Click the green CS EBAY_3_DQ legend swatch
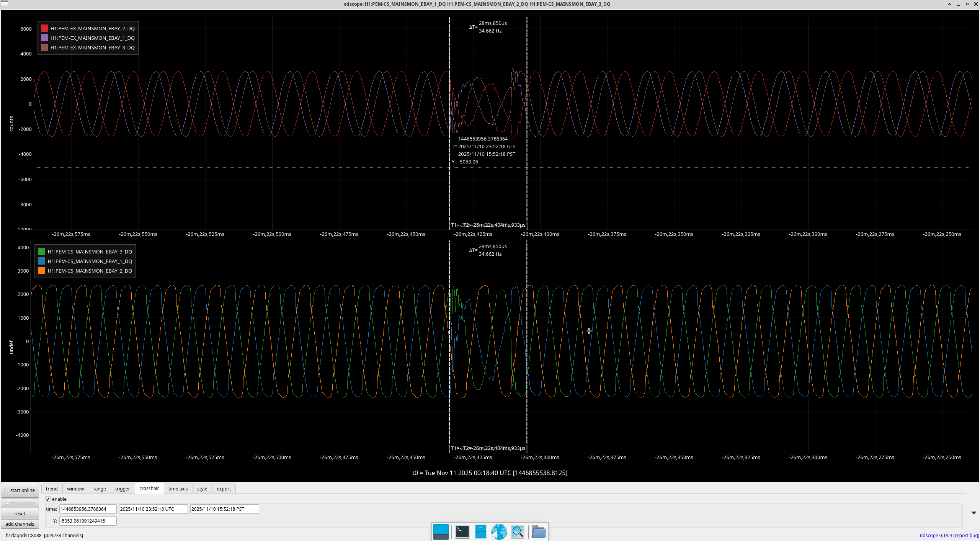Image resolution: width=980 pixels, height=541 pixels. click(x=41, y=252)
